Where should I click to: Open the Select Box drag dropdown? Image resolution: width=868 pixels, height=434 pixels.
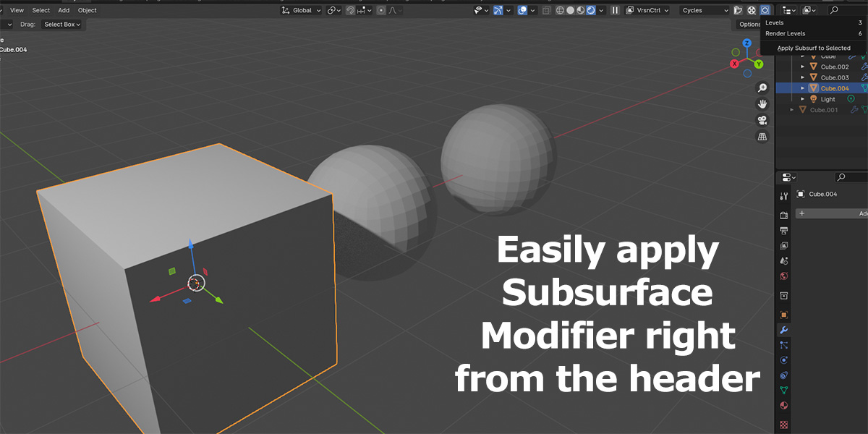click(62, 24)
